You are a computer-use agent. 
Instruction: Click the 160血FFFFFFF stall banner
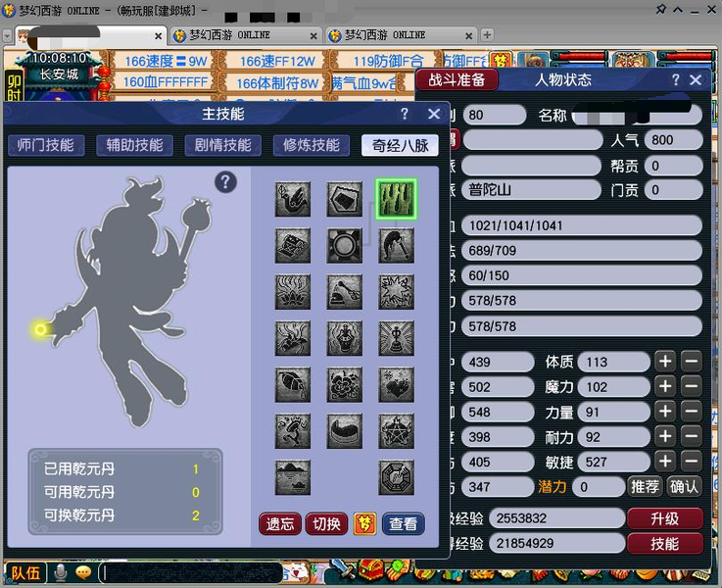tap(166, 82)
